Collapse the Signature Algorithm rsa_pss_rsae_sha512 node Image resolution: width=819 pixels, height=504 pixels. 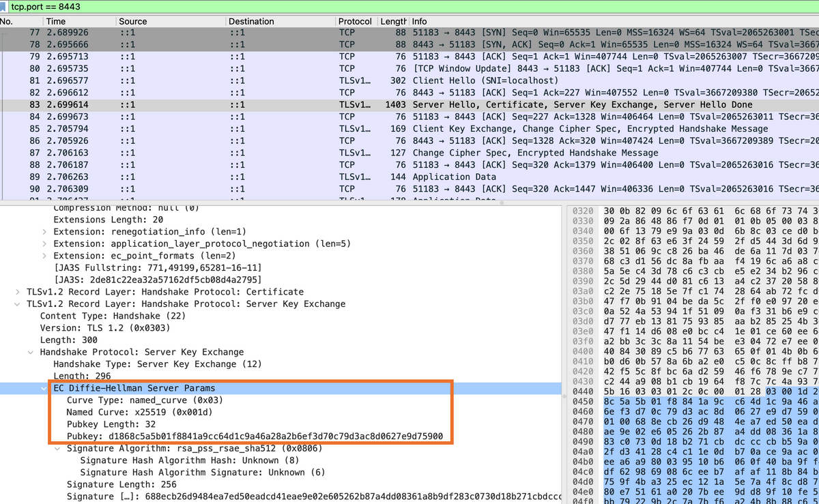(58, 449)
